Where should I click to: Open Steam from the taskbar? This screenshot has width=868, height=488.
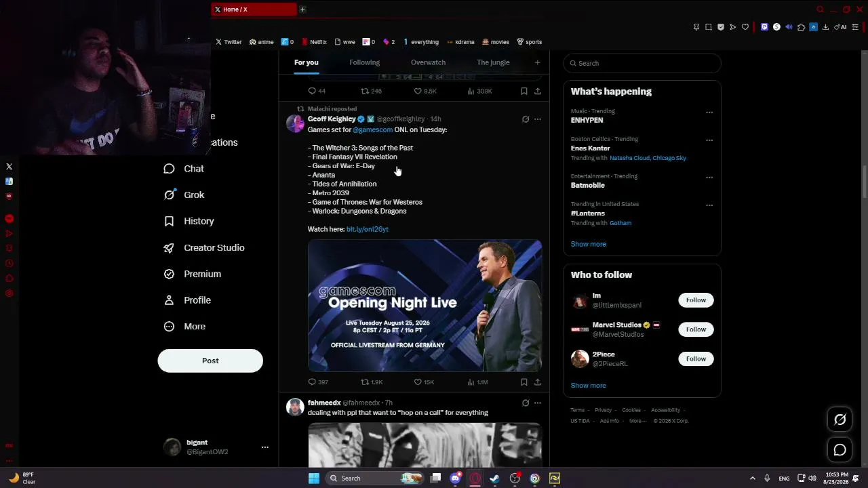point(495,479)
